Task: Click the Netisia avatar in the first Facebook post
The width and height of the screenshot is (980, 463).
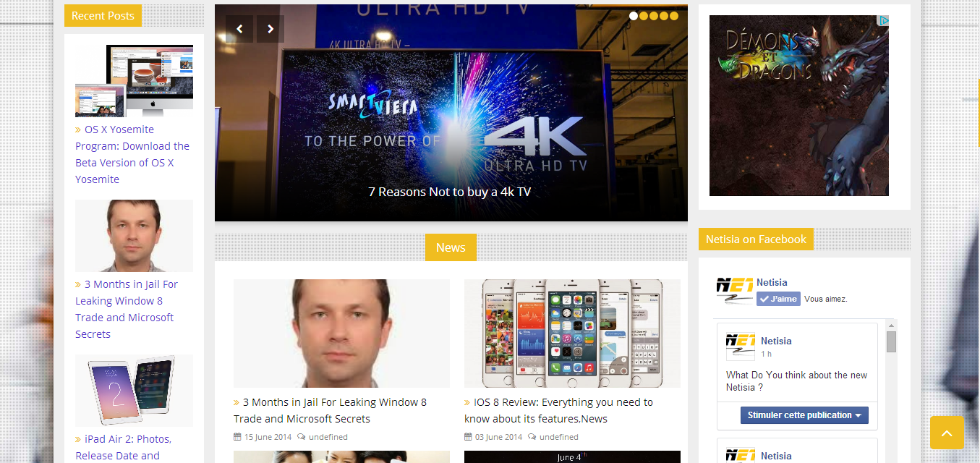Action: 741,347
